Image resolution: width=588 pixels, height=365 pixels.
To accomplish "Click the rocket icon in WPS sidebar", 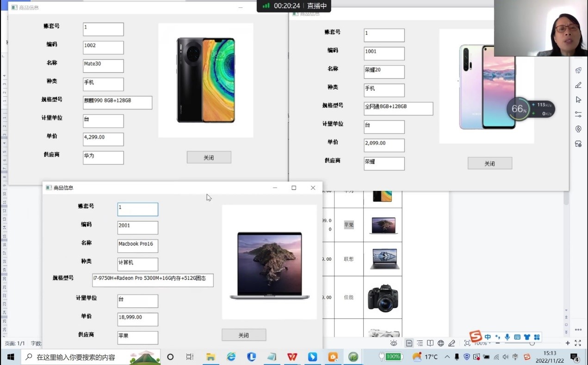I will coord(578,70).
